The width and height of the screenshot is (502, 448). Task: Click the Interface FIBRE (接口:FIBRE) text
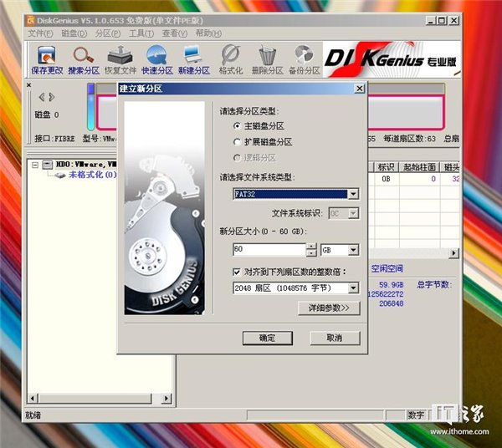pyautogui.click(x=54, y=139)
